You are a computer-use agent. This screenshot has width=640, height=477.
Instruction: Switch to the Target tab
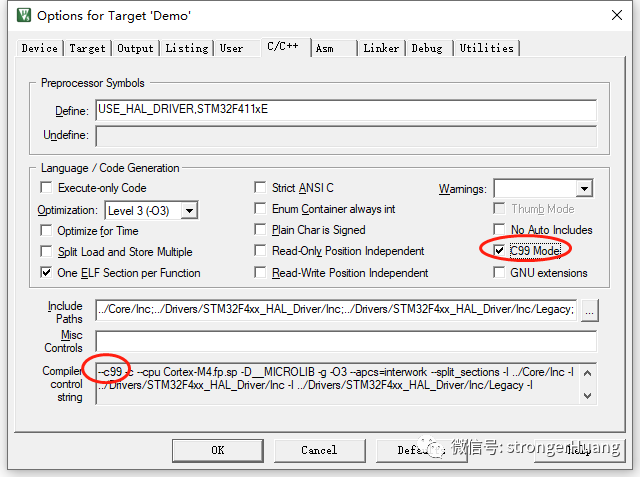click(87, 48)
